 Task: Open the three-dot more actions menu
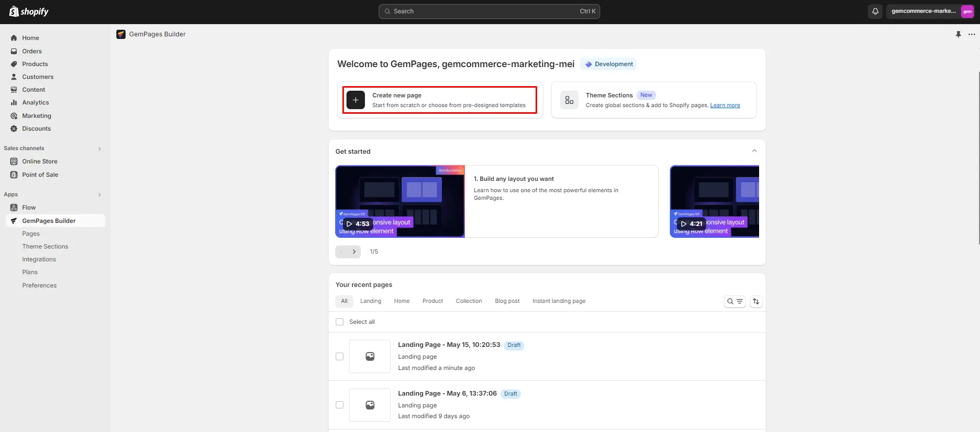coord(971,34)
